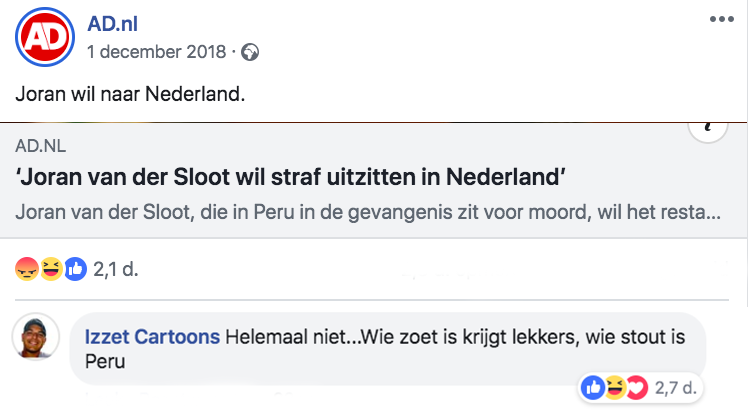748x413 pixels.
Task: Open the 1 december 2018 timestamp
Action: point(156,51)
